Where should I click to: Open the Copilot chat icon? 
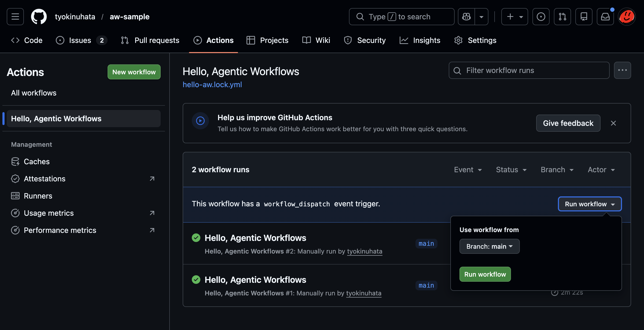tap(466, 17)
